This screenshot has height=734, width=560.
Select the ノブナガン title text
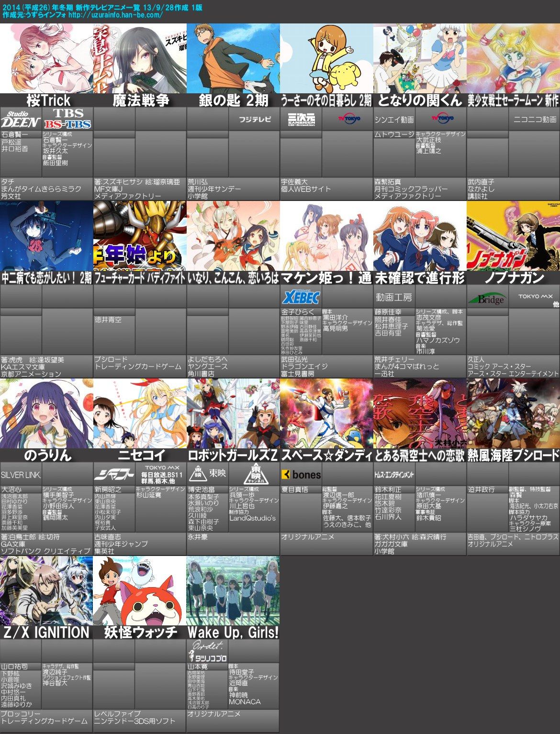(514, 278)
